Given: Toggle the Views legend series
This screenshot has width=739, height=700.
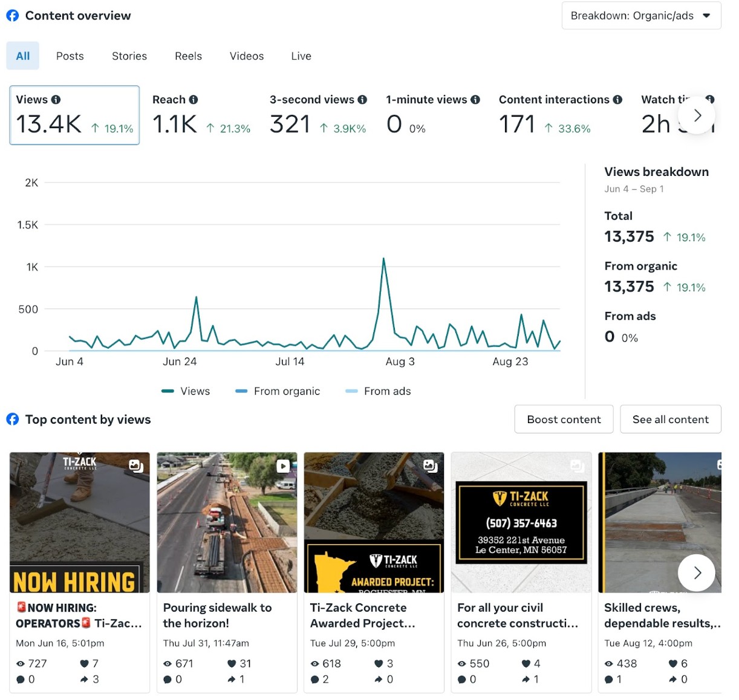Looking at the screenshot, I should tap(186, 392).
